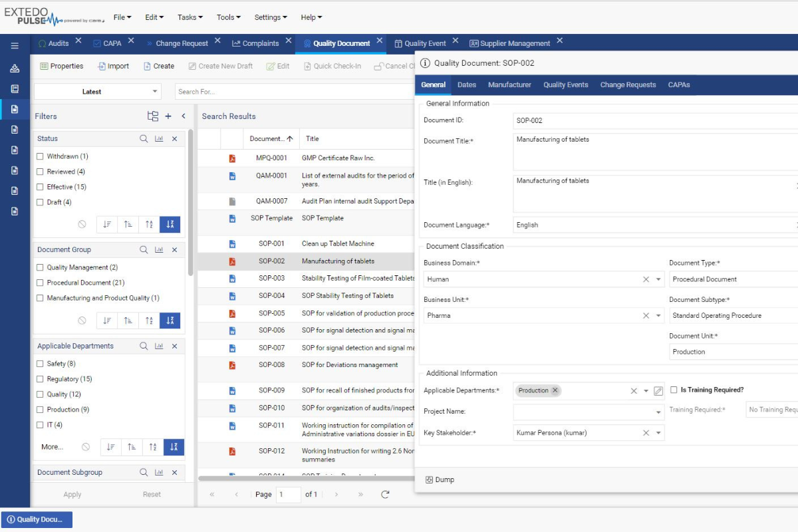Clear the Key Stakeholder value
This screenshot has width=798, height=532.
646,433
